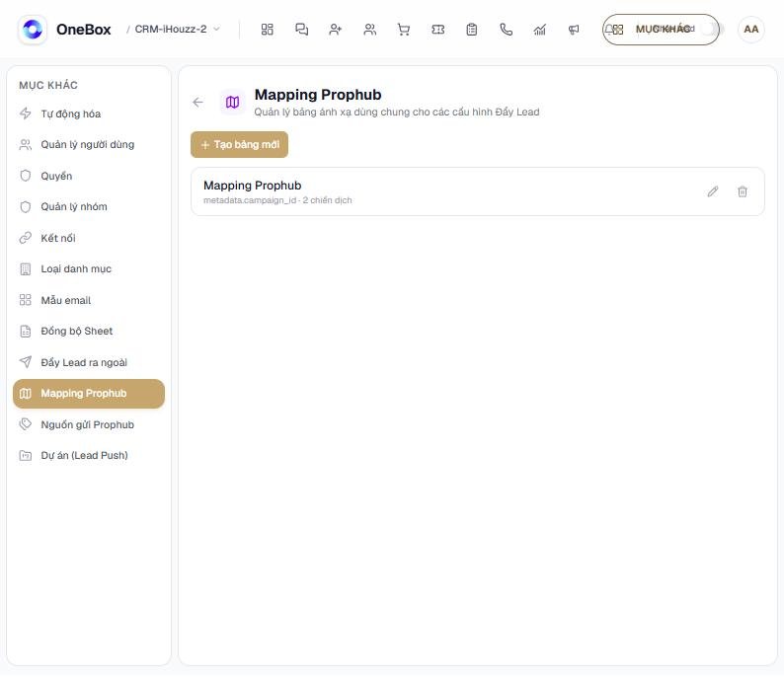The height and width of the screenshot is (677, 784).
Task: Click the OneBox brand name text
Action: click(x=84, y=30)
